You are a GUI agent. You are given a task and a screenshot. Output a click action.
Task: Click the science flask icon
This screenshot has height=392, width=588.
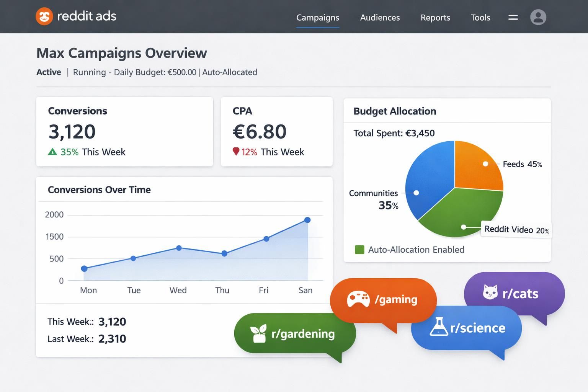pos(439,327)
